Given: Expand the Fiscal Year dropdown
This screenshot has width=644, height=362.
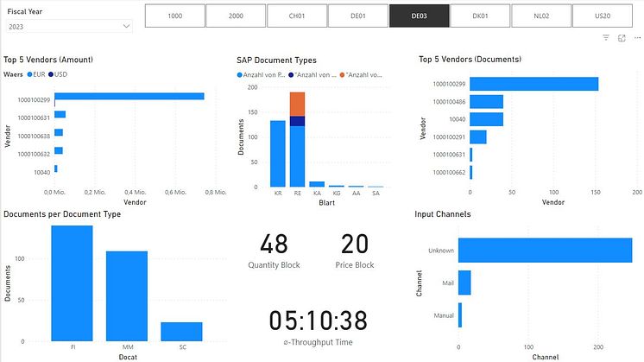Looking at the screenshot, I should pyautogui.click(x=127, y=26).
